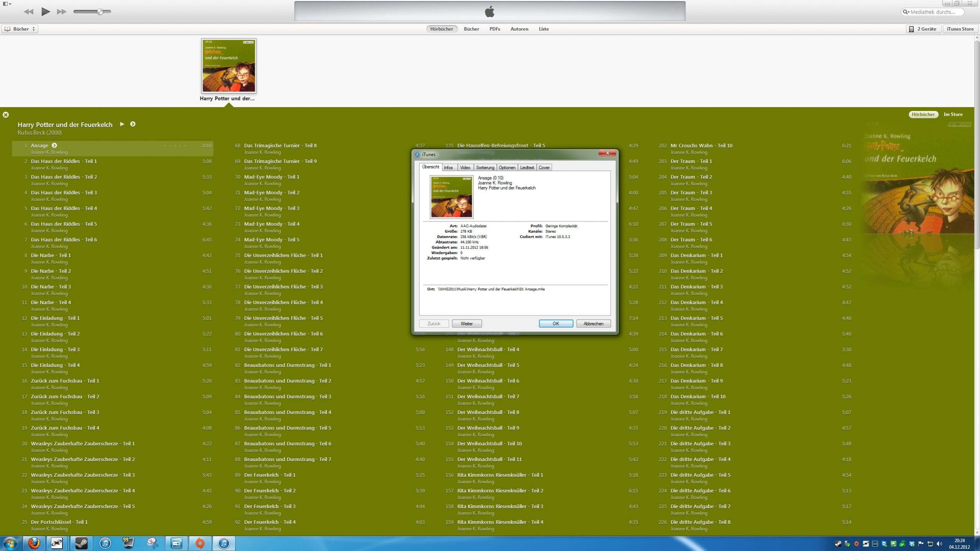
Task: Close the expanded album view with the X icon
Action: click(x=6, y=114)
